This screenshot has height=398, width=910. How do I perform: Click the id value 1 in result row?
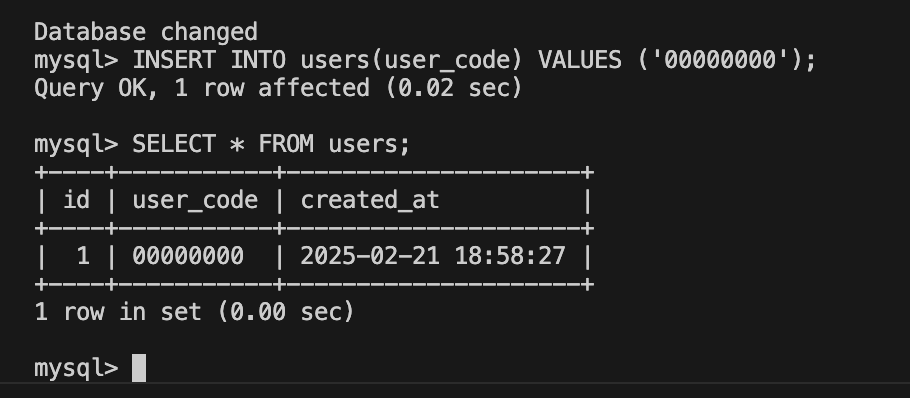coord(83,256)
